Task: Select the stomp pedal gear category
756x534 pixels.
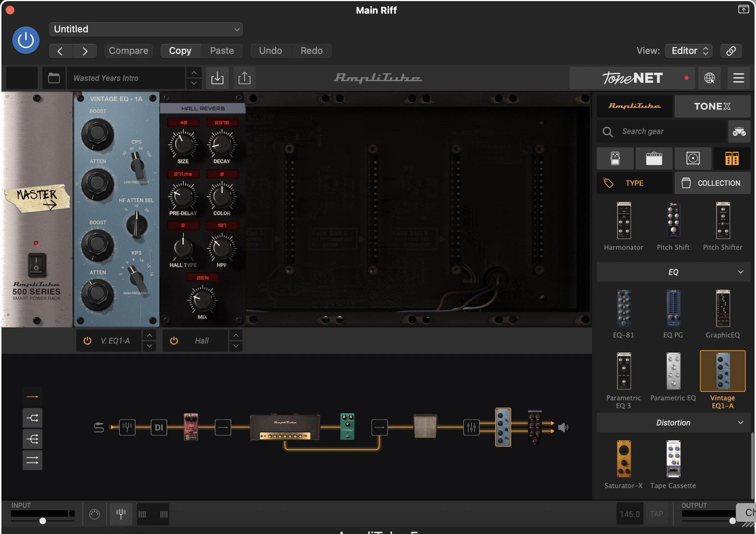Action: [615, 158]
